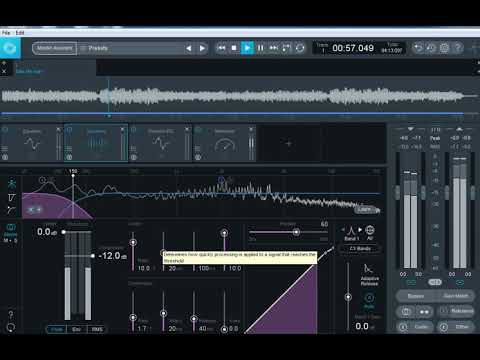The height and width of the screenshot is (360, 480).
Task: Open the File menu
Action: click(x=6, y=33)
